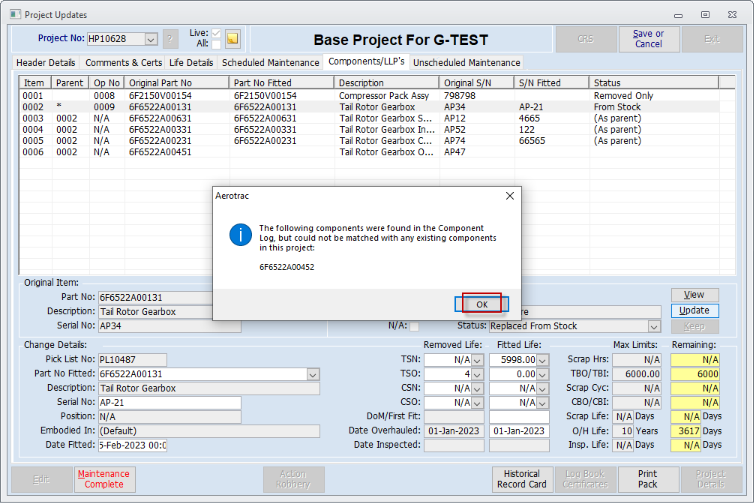Viewport: 754px width, 503px height.
Task: Open the Comments & Certs tab
Action: tap(124, 63)
